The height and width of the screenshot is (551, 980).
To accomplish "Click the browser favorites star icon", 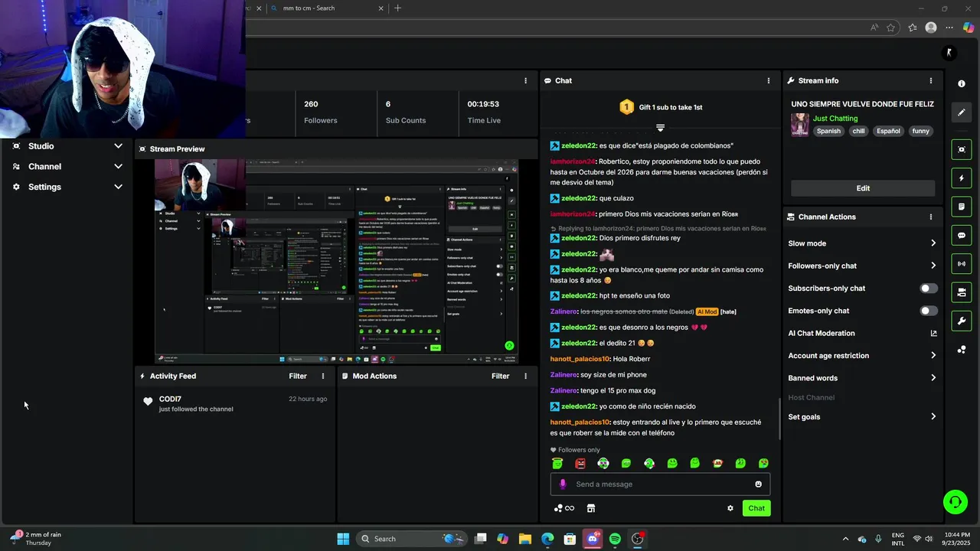I will coord(890,28).
